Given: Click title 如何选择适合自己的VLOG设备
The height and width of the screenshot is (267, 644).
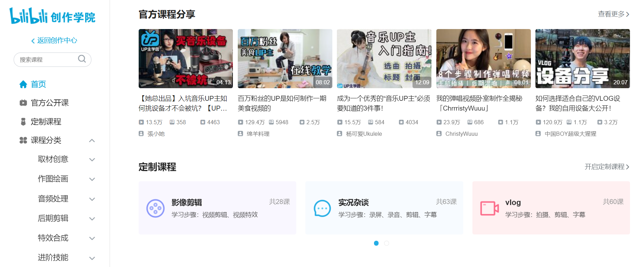Looking at the screenshot, I should 578,104.
